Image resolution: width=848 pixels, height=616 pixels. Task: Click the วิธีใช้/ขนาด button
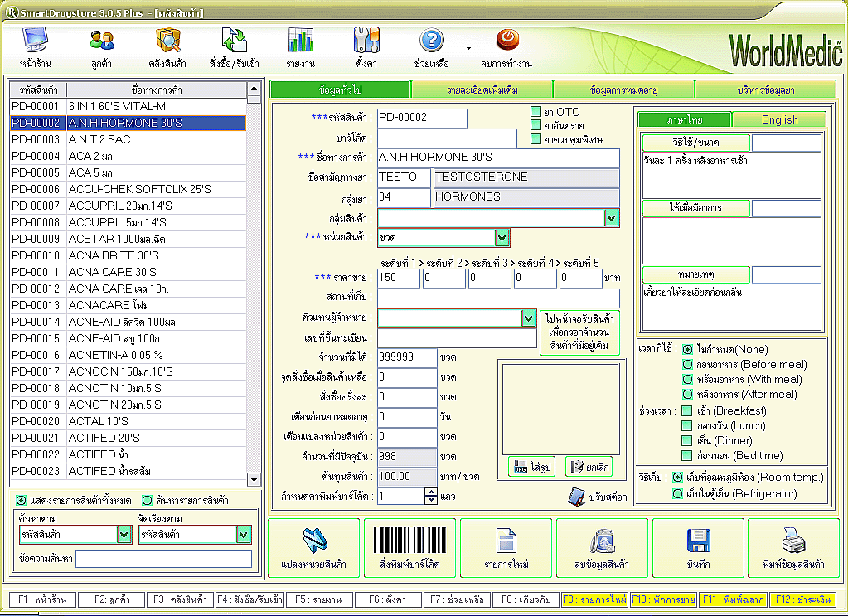coord(696,143)
